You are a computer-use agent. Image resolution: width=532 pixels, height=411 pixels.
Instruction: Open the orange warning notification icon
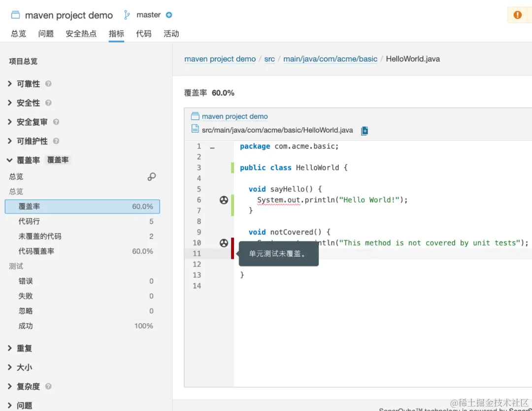[x=517, y=15]
